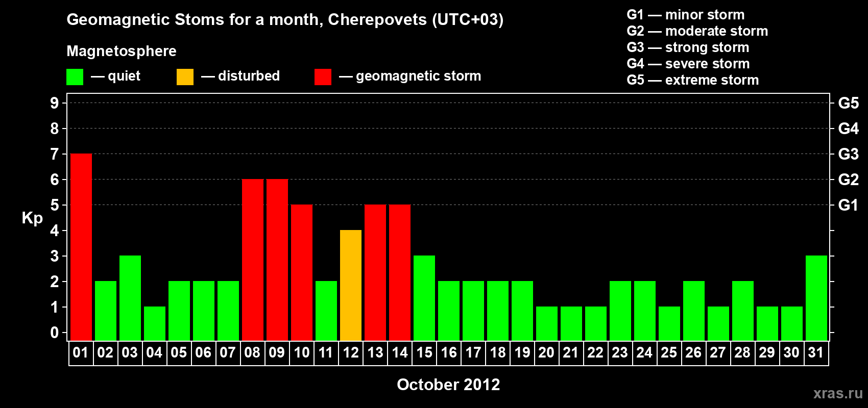
Task: Click the date label '10' on the x-axis
Action: [302, 353]
